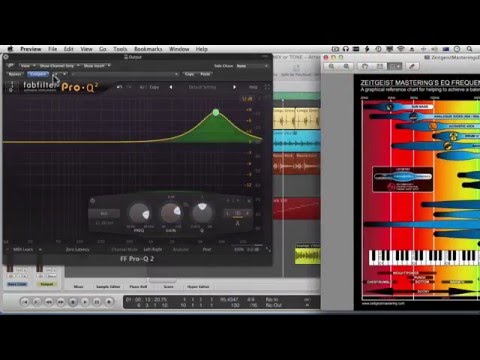The height and width of the screenshot is (360, 480).
Task: Switch to the Piano Roll tab
Action: pos(138,287)
